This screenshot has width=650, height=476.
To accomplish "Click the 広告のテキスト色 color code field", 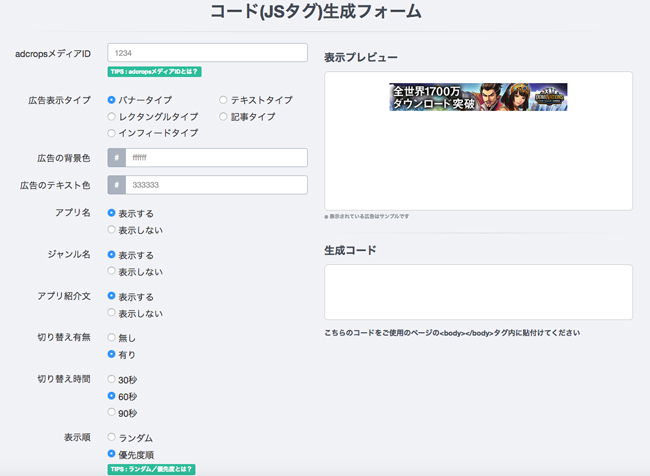I will point(216,185).
